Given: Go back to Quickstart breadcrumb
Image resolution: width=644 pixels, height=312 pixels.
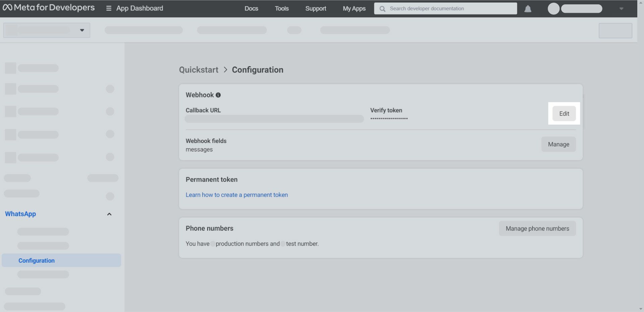Looking at the screenshot, I should (x=199, y=70).
